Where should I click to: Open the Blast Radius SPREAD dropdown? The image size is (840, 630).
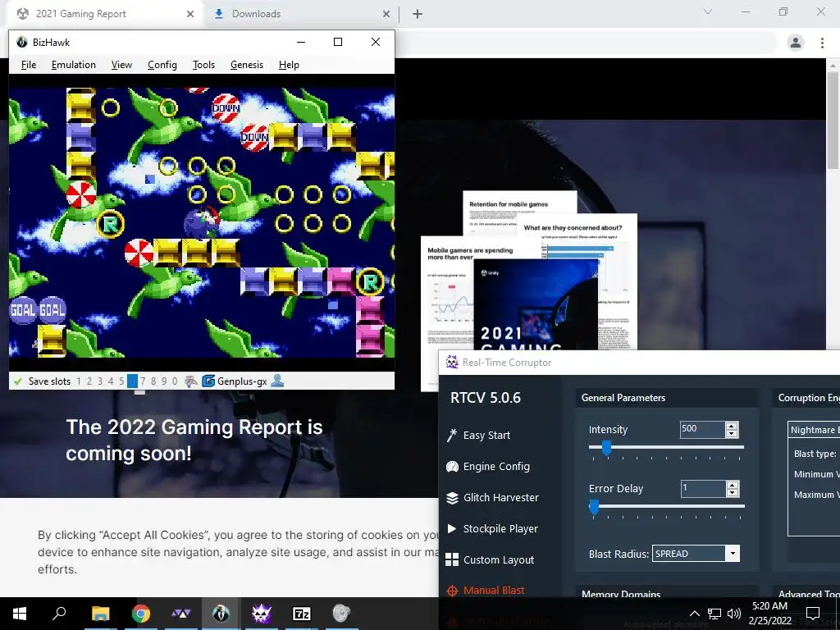[733, 554]
